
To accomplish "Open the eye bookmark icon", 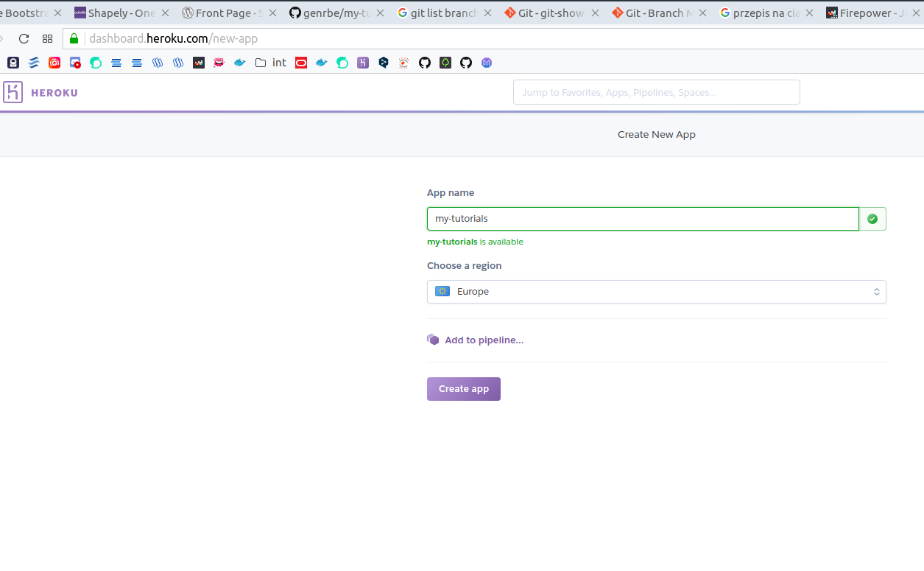I will 404,63.
